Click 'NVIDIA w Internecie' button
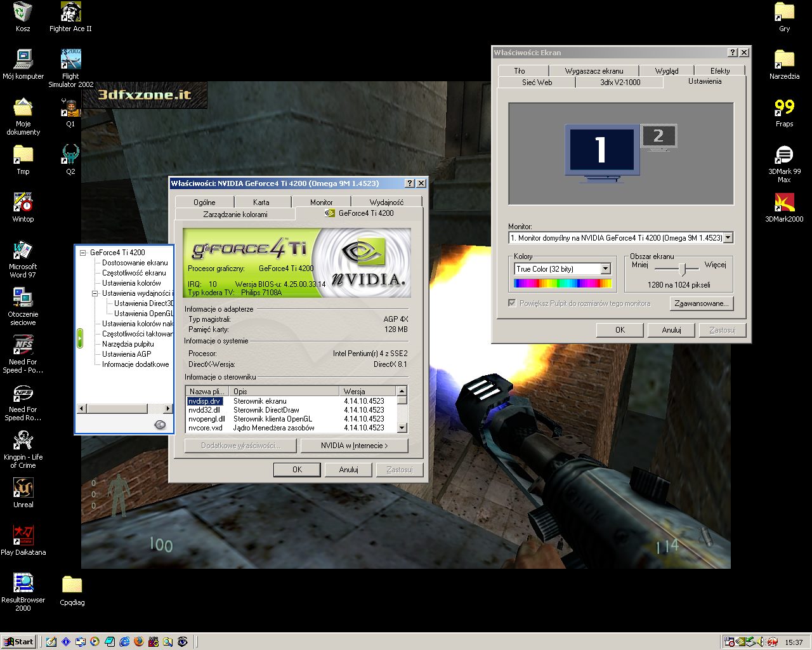Image resolution: width=812 pixels, height=650 pixels. click(355, 446)
